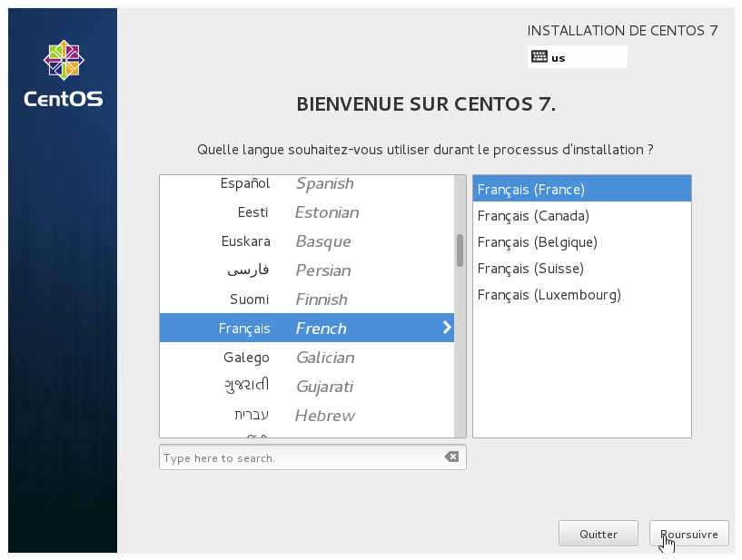
Task: Select Euskara Basque language row
Action: (x=307, y=241)
